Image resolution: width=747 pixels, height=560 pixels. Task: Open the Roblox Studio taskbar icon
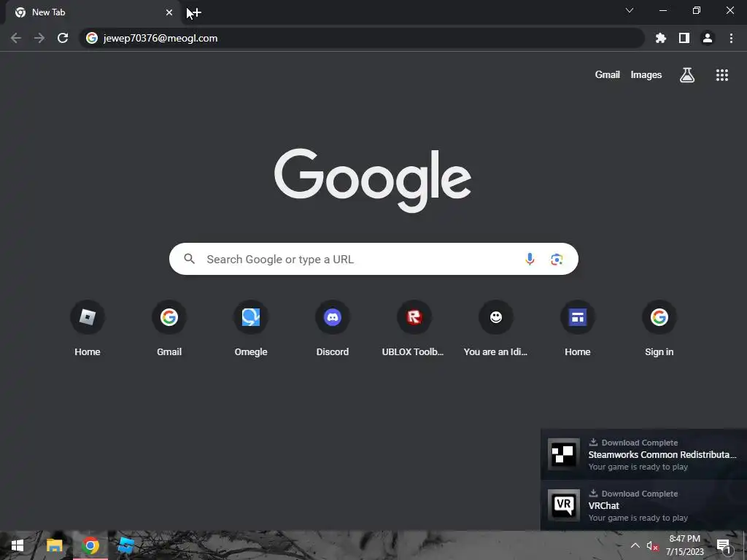(x=125, y=545)
